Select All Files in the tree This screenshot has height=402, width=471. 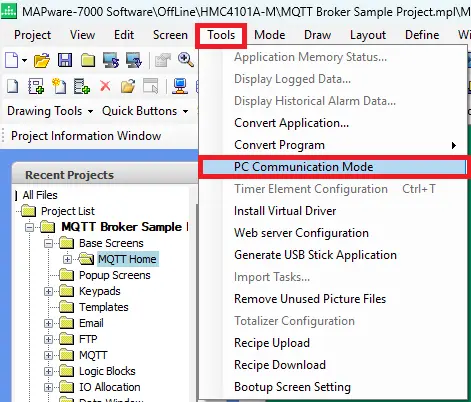click(40, 195)
